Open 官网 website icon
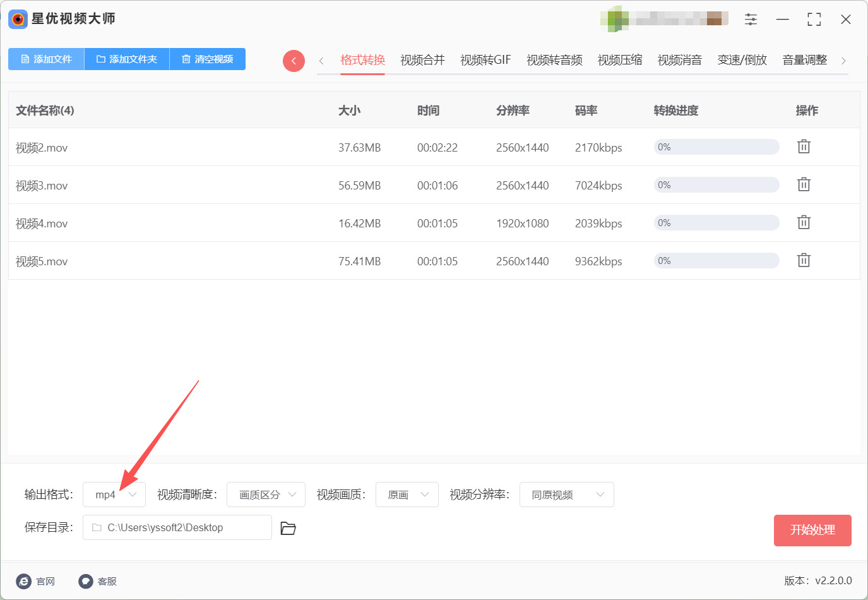Screen dimensions: 868x600 (x=24, y=581)
